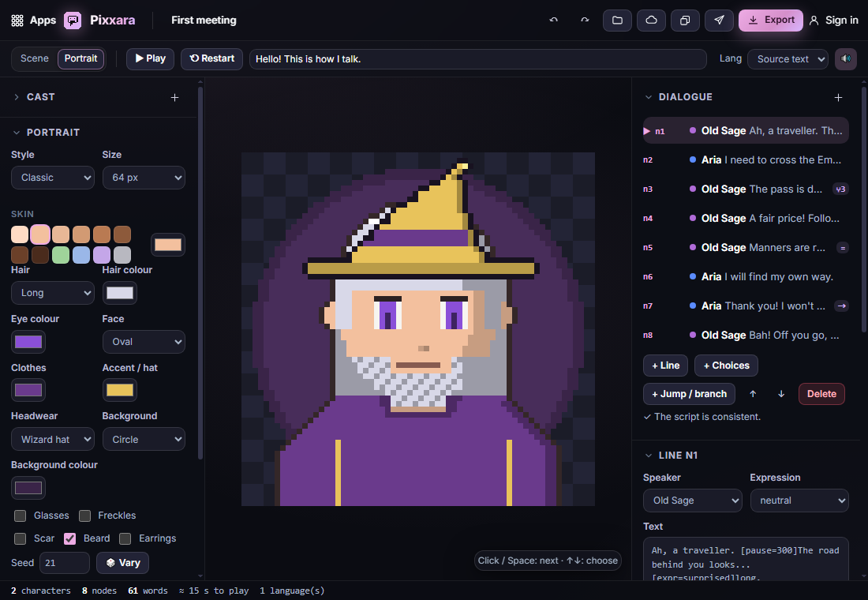Add a new cast member with plus icon
This screenshot has height=600, width=868.
tap(175, 98)
